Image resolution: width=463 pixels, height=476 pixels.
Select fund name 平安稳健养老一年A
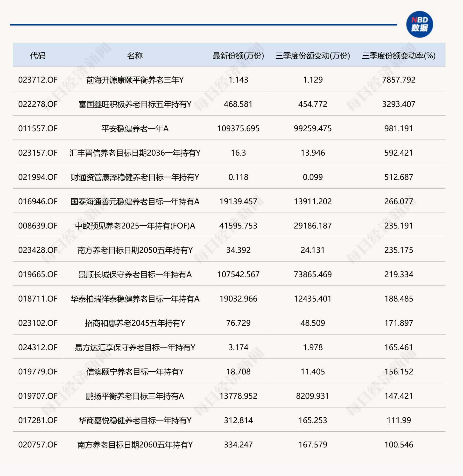click(135, 128)
